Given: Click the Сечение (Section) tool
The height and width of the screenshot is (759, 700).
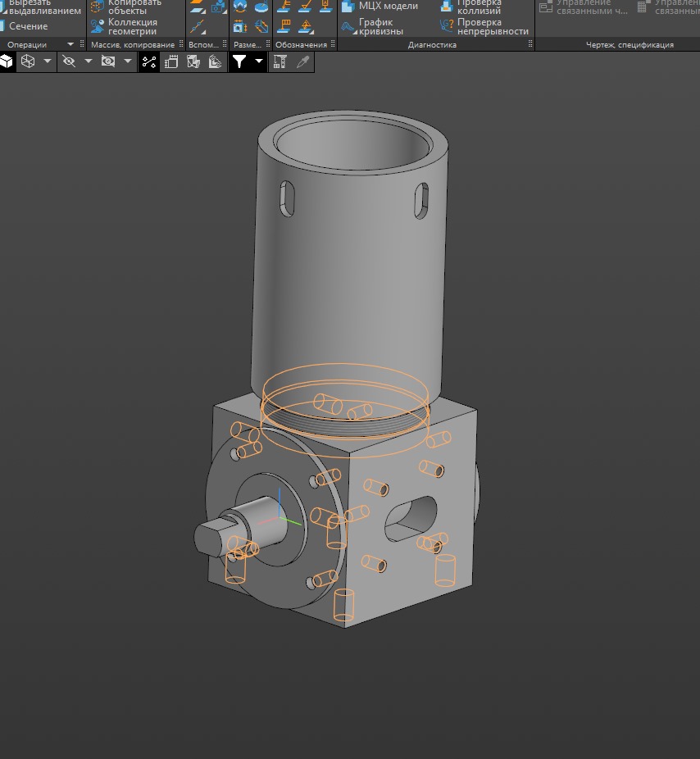Looking at the screenshot, I should [29, 26].
